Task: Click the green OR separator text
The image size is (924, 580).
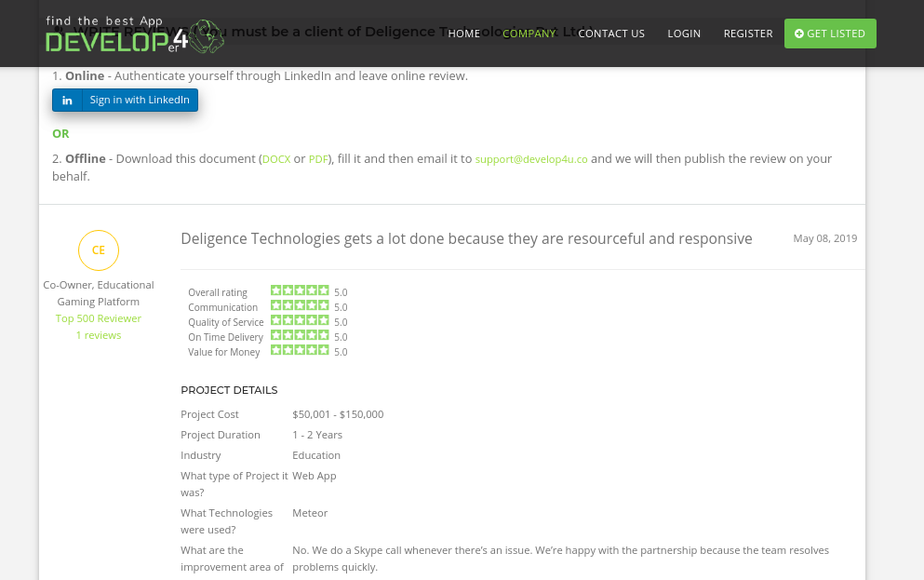Action: 60,134
